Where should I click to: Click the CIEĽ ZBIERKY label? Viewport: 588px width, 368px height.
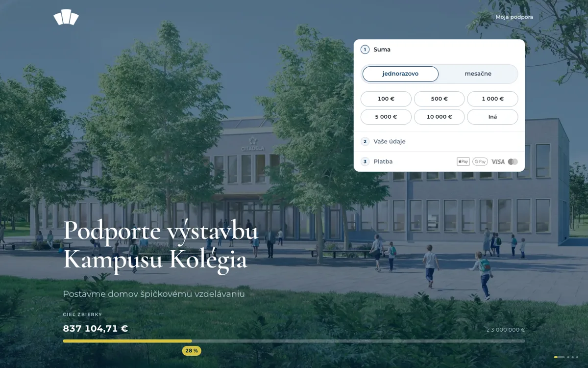[82, 315]
